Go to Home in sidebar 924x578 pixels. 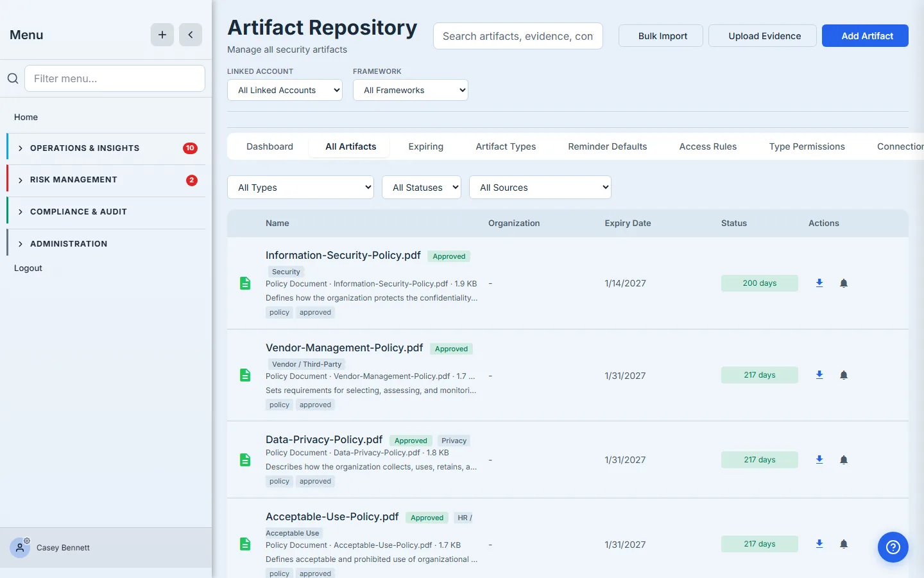[x=26, y=117]
